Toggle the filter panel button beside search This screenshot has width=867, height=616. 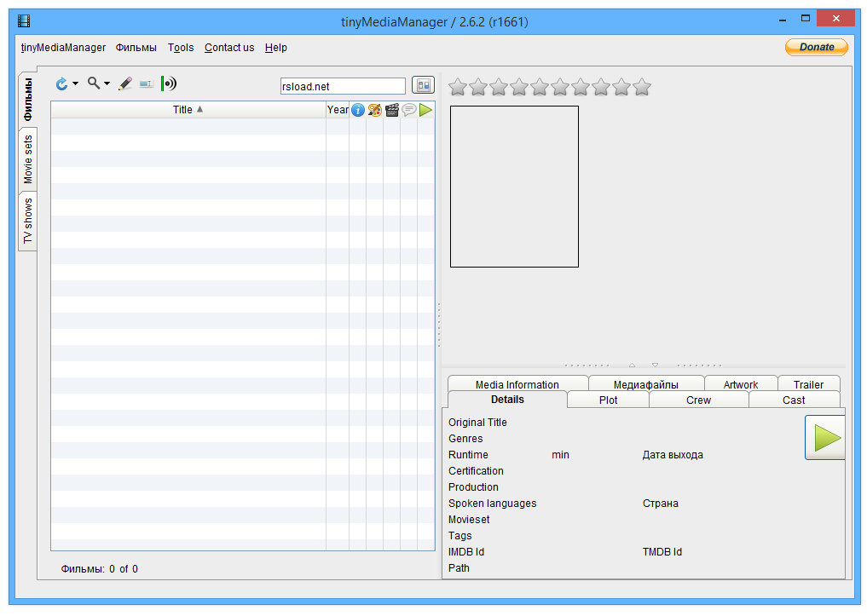[423, 85]
